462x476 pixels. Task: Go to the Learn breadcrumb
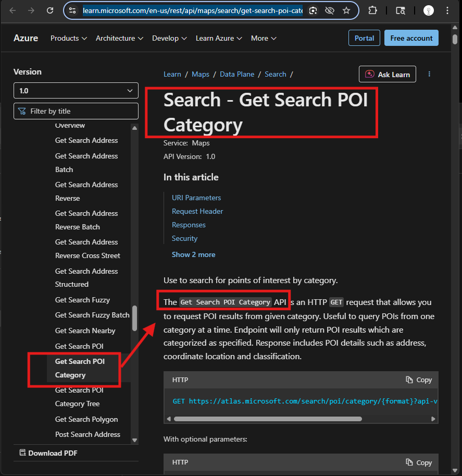[172, 75]
